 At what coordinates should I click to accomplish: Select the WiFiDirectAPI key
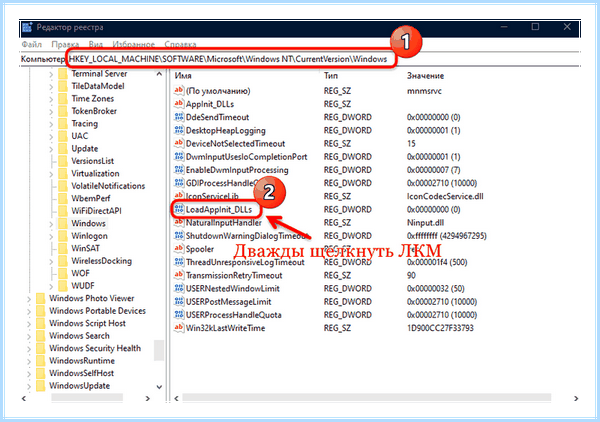pos(96,211)
